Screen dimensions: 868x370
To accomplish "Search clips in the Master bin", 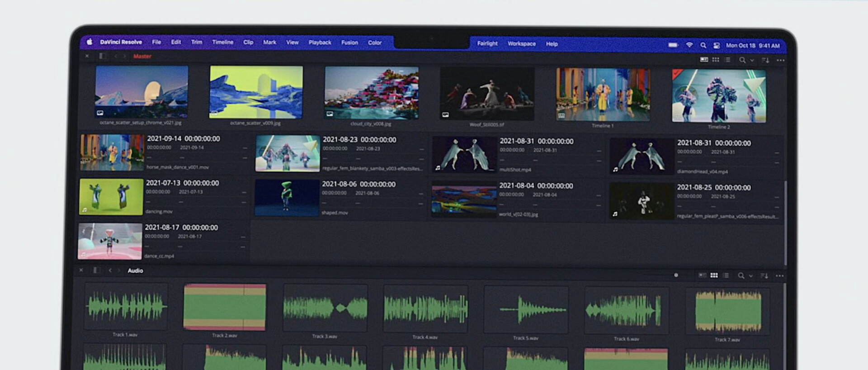I will (x=742, y=60).
